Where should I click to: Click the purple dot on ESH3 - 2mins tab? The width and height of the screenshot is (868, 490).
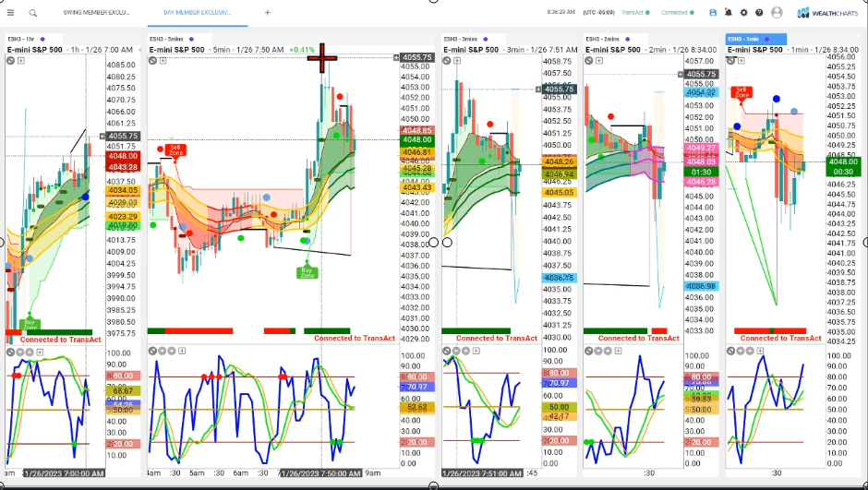point(628,40)
